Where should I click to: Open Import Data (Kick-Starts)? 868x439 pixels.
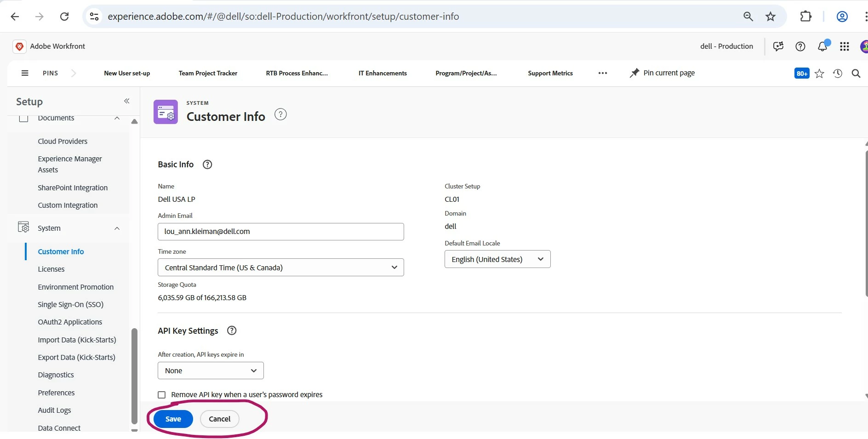pyautogui.click(x=77, y=340)
